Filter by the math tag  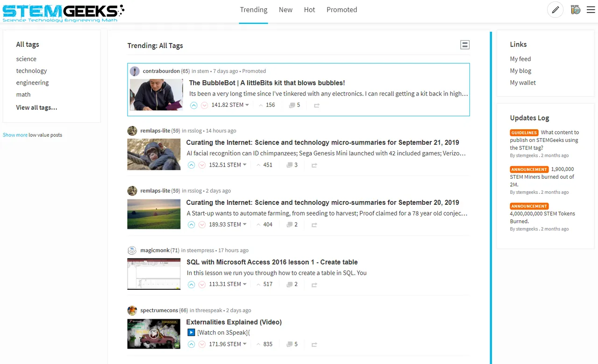[x=23, y=94]
